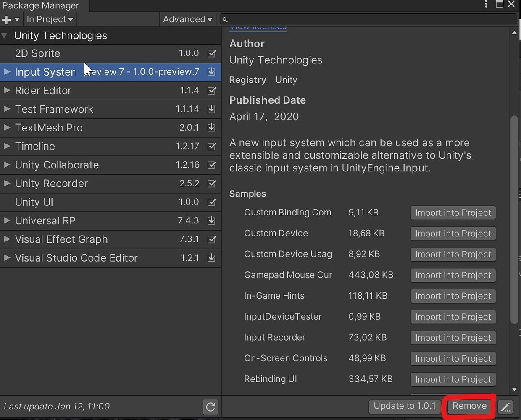Collapse the Unity Technologies group
Viewport: 521px width, 420px height.
[5, 35]
